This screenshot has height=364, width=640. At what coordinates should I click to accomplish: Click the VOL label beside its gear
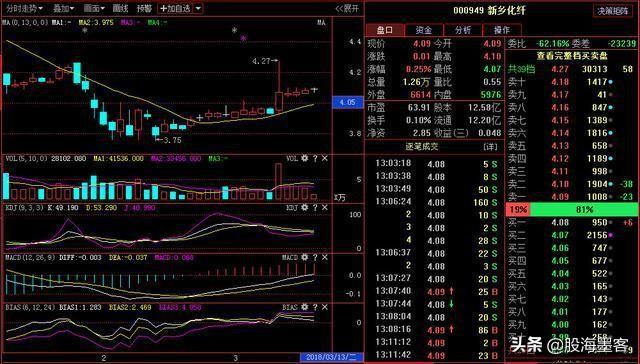[292, 158]
